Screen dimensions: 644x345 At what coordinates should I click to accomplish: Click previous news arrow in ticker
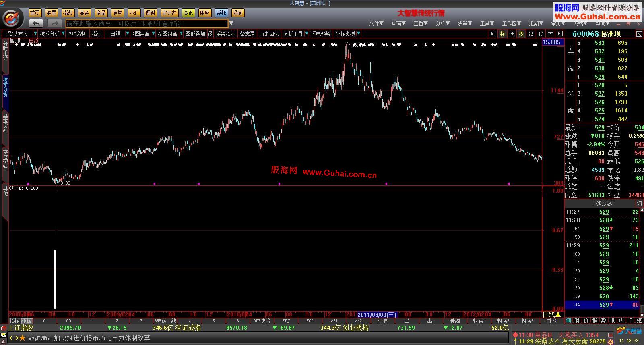tap(11, 338)
